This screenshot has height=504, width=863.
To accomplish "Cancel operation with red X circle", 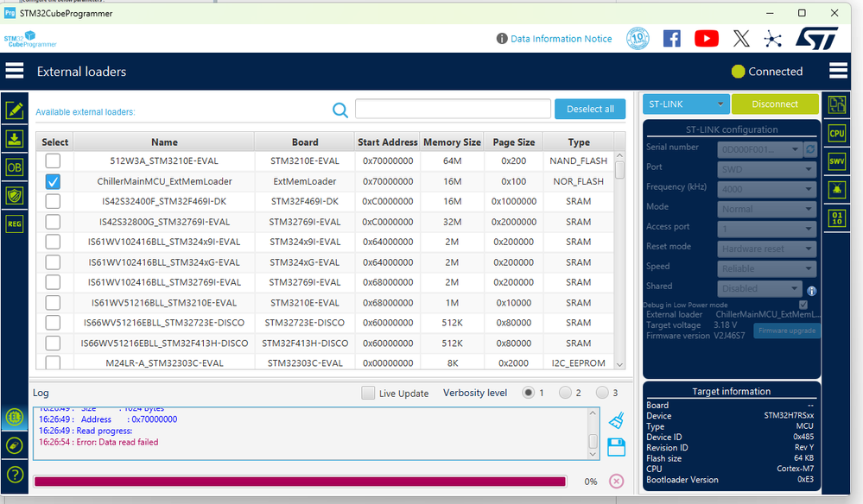I will [617, 482].
